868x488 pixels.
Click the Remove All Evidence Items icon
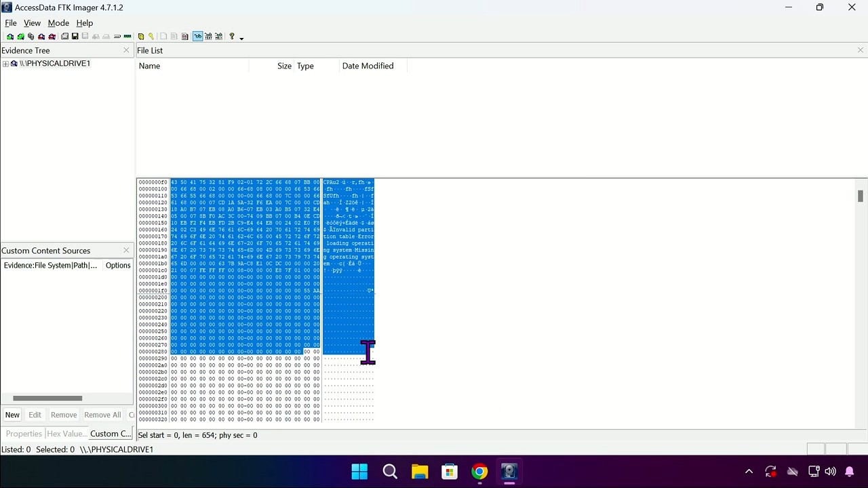coord(51,36)
